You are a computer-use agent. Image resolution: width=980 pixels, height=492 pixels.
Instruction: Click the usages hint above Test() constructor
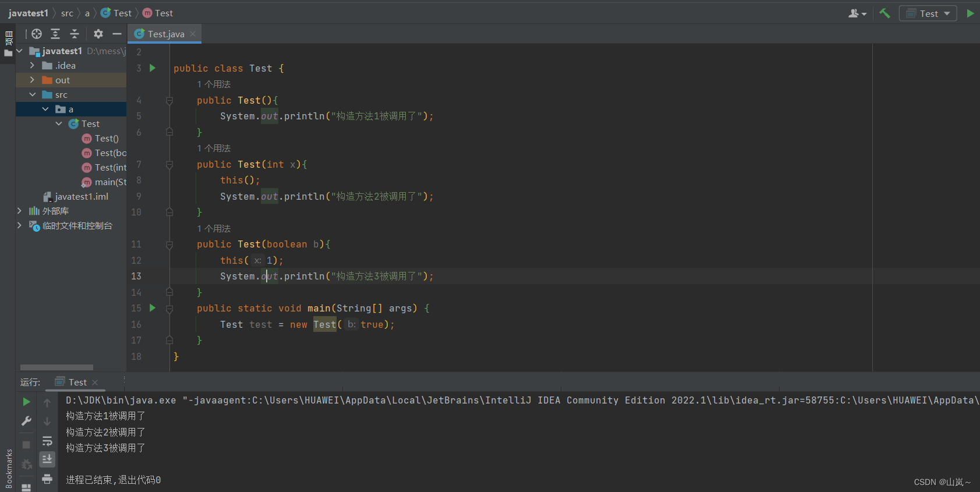pos(214,84)
